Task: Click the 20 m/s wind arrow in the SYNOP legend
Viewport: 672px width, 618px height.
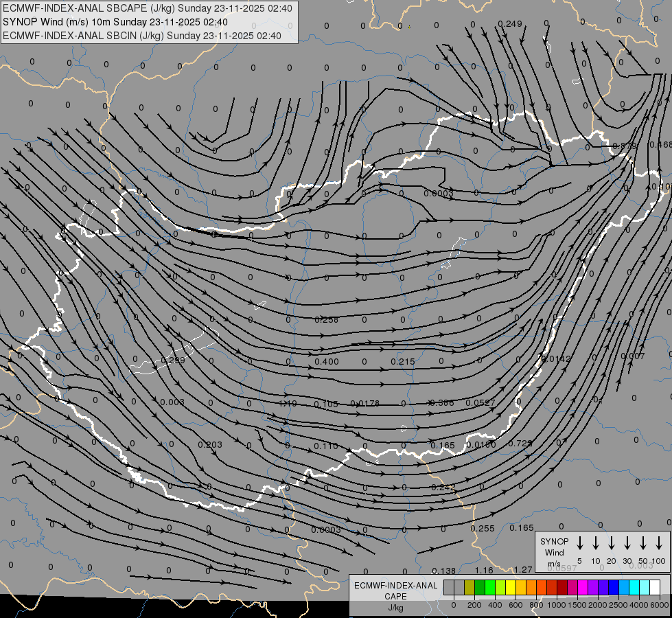Action: tap(611, 543)
